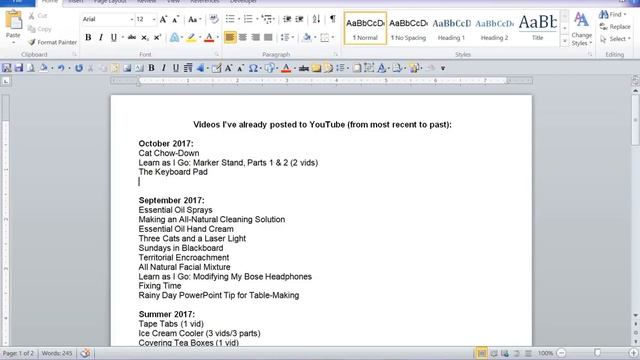Viewport: 640px width, 360px height.
Task: Toggle Justify alignment
Action: (x=268, y=38)
